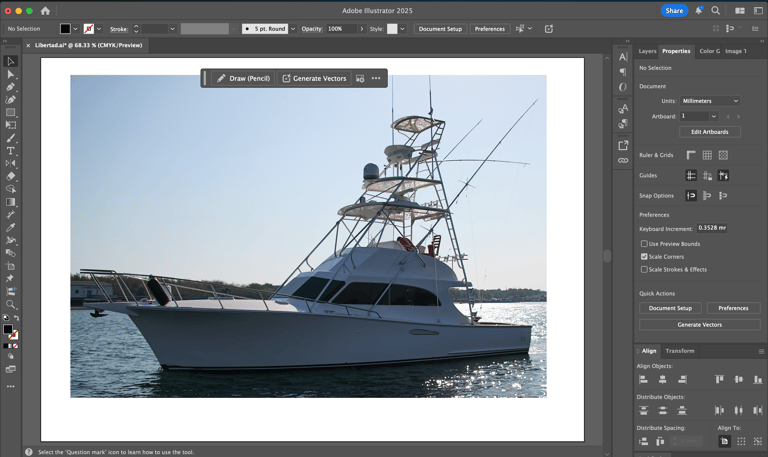Screen dimensions: 768x457
Task: Click Generate Vectors in Quick Actions
Action: click(699, 324)
